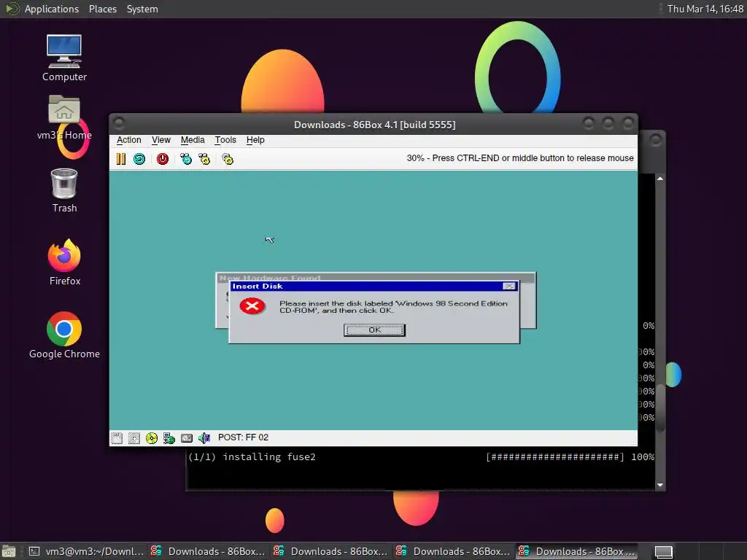Viewport: 747px width, 560px height.
Task: Click the red error icon in Insert Disk dialog
Action: tap(252, 306)
